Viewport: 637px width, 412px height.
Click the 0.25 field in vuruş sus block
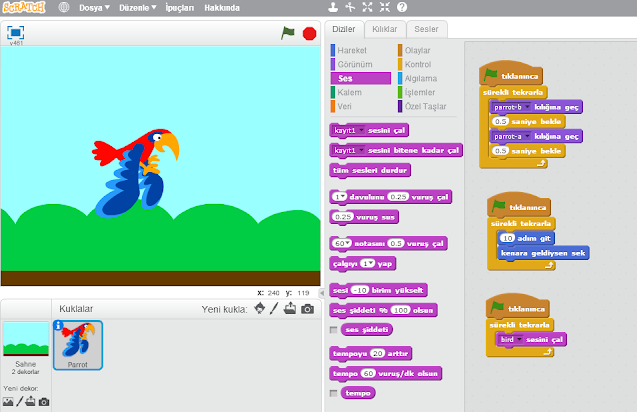343,217
